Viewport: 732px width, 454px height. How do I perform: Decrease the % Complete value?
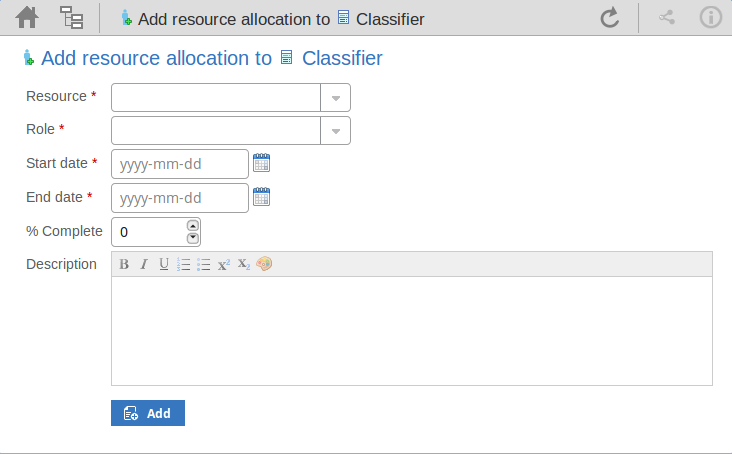point(193,238)
